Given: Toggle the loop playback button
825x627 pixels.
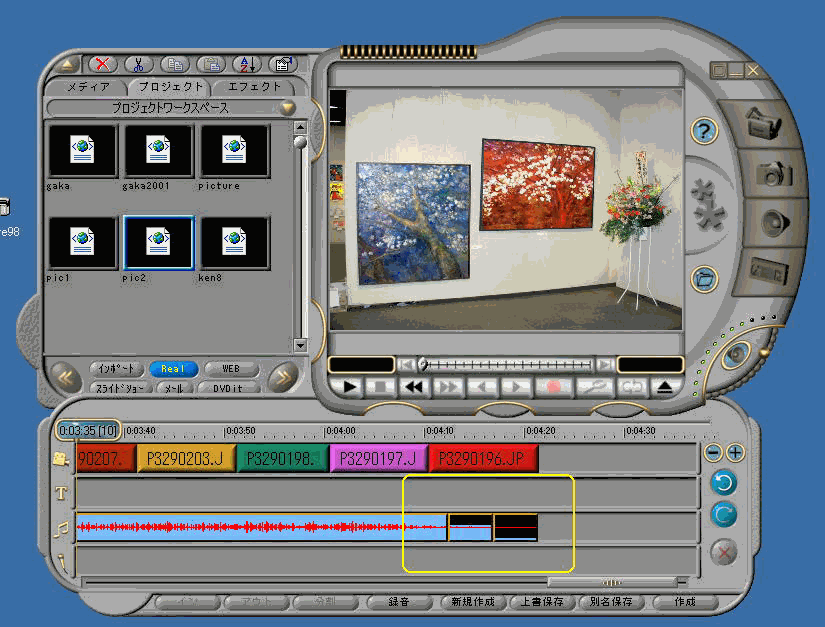Looking at the screenshot, I should [x=631, y=387].
